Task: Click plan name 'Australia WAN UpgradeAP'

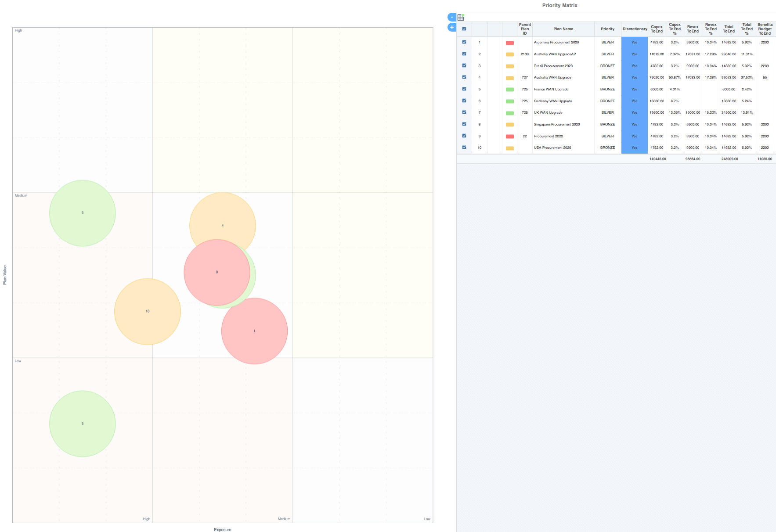Action: click(x=555, y=54)
